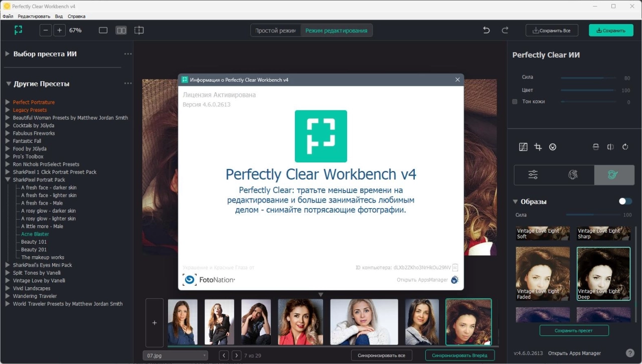Open the Справка menu
Screen dimensions: 642x364
(76, 17)
